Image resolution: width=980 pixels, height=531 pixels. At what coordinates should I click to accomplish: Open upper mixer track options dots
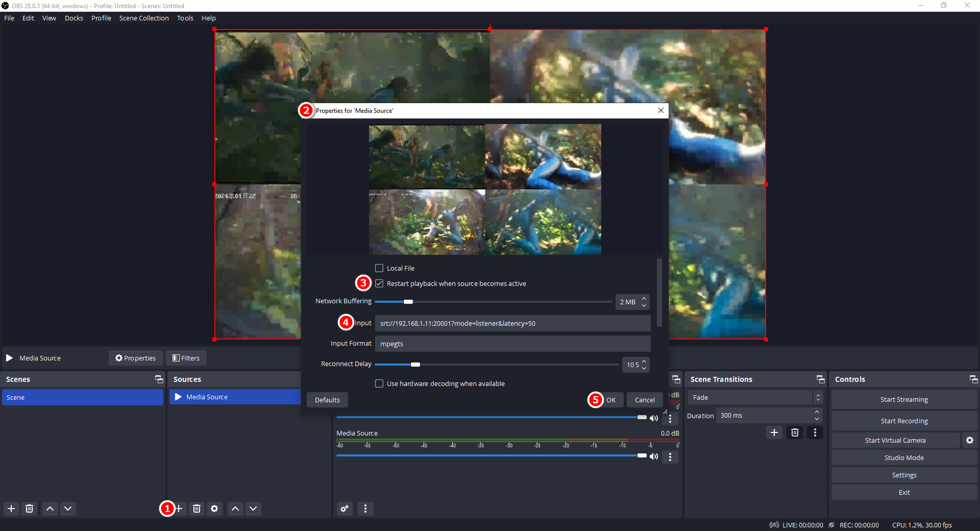click(x=670, y=419)
